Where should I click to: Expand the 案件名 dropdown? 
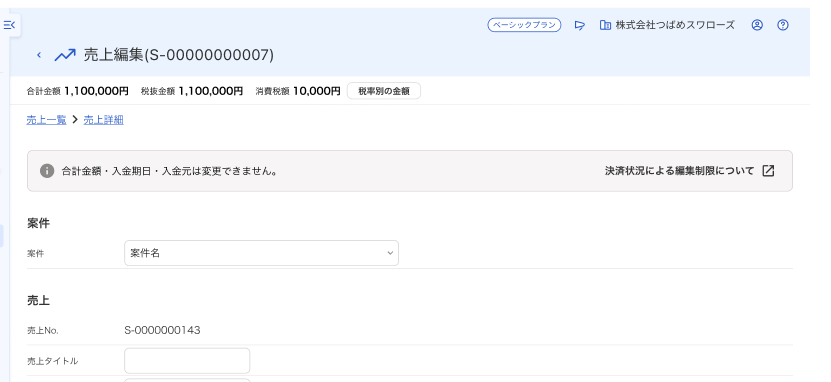coord(261,253)
